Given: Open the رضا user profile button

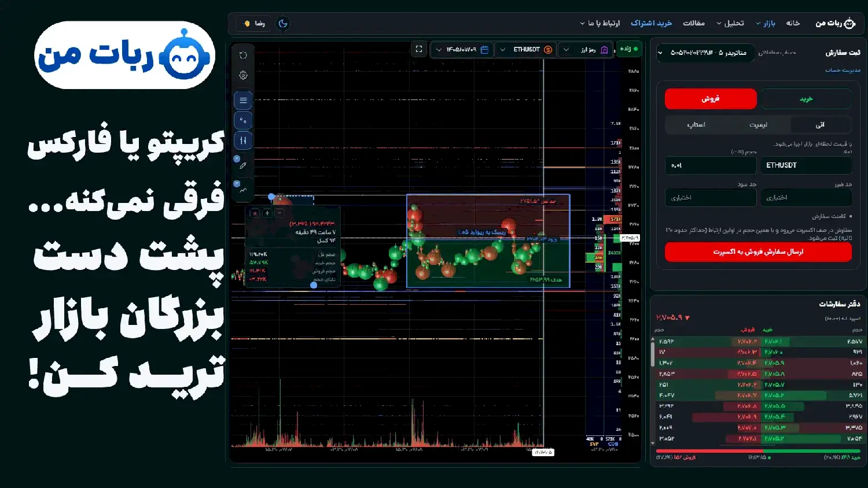Looking at the screenshot, I should (x=253, y=24).
